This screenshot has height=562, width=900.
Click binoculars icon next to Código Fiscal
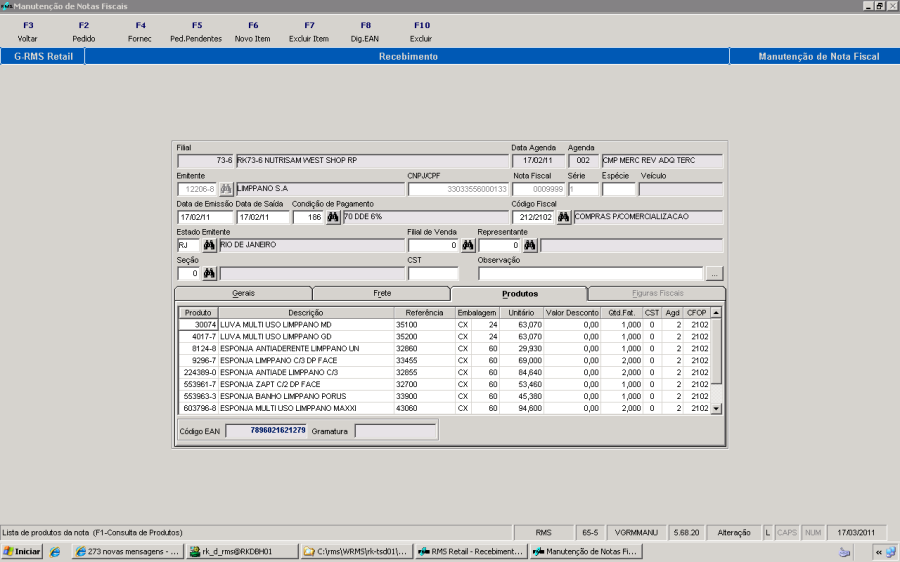564,217
